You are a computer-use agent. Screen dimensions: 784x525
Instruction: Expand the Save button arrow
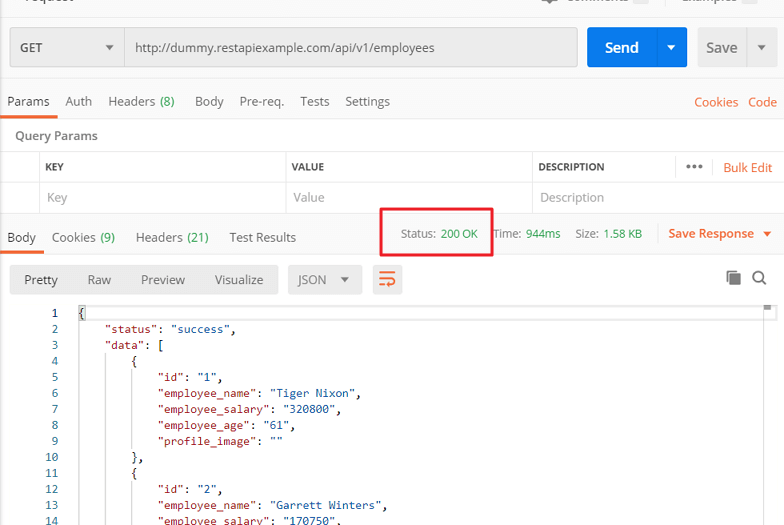coord(762,48)
